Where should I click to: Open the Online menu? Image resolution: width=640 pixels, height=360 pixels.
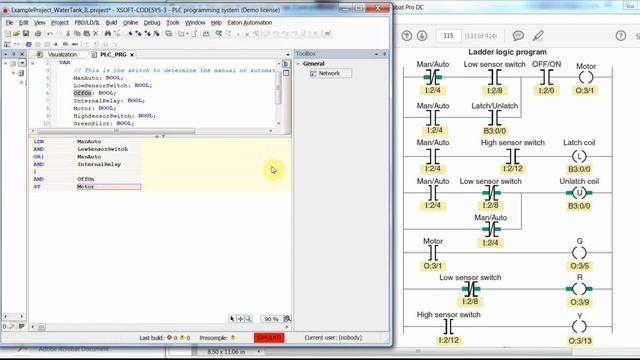pos(130,22)
